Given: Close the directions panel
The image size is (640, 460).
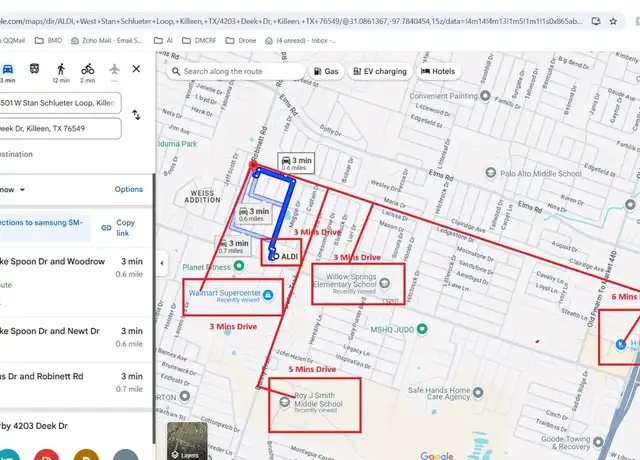Looking at the screenshot, I should click(136, 69).
